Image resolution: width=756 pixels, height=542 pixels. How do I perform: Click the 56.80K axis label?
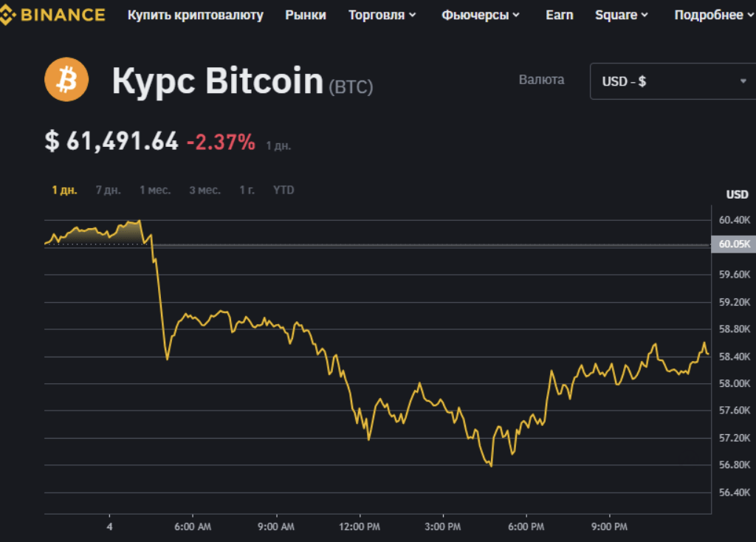(x=735, y=465)
